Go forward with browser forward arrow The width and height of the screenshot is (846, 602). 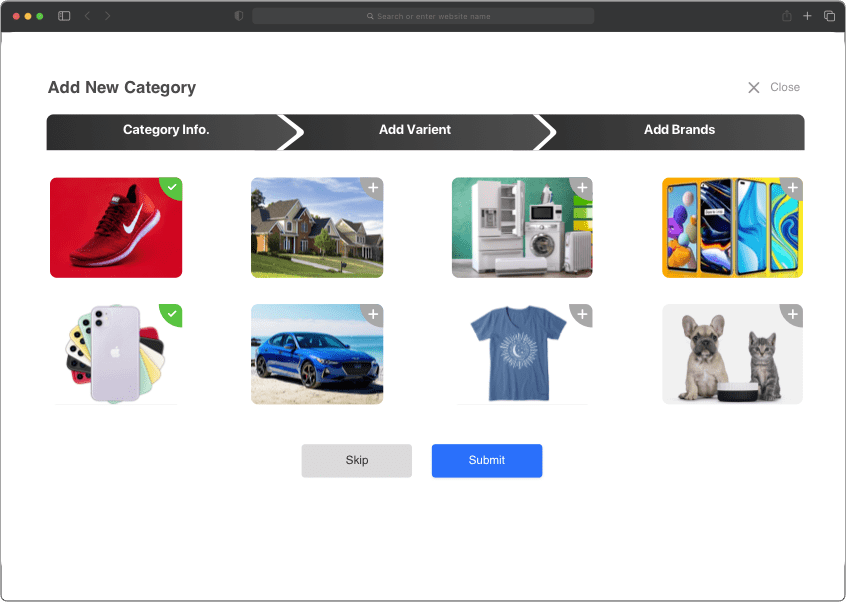(x=107, y=16)
